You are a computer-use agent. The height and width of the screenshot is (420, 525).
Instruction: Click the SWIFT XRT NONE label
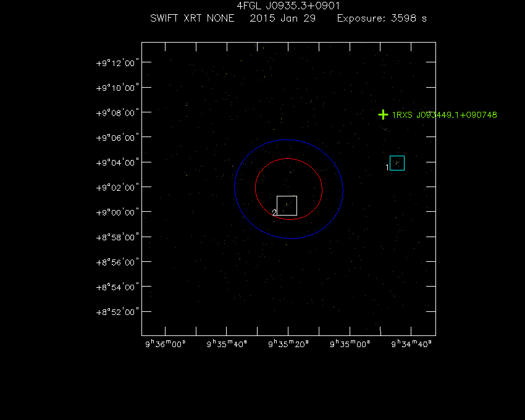click(x=192, y=18)
